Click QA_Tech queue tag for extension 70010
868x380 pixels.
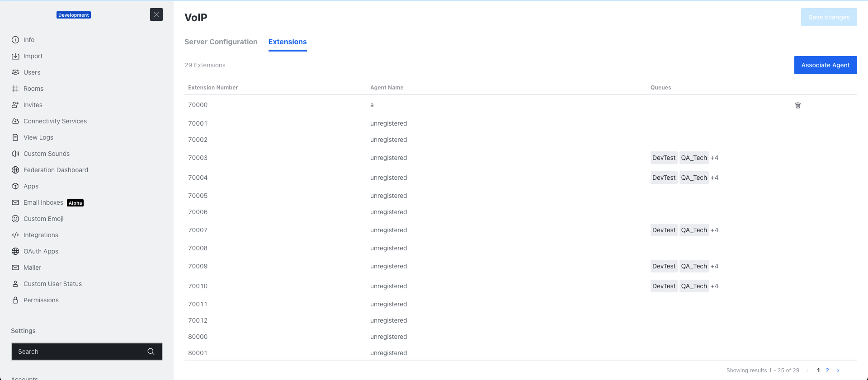coord(694,286)
